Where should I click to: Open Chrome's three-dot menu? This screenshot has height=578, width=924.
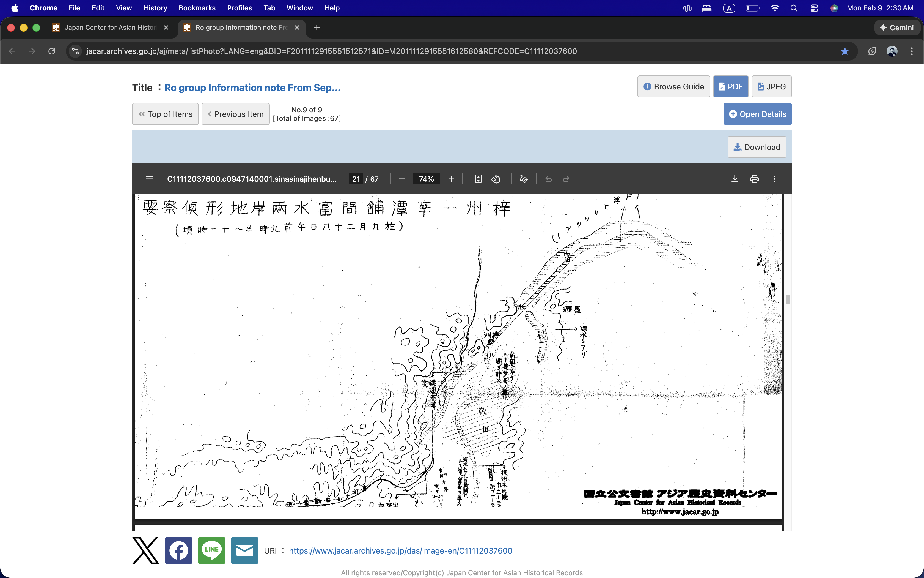coord(912,51)
